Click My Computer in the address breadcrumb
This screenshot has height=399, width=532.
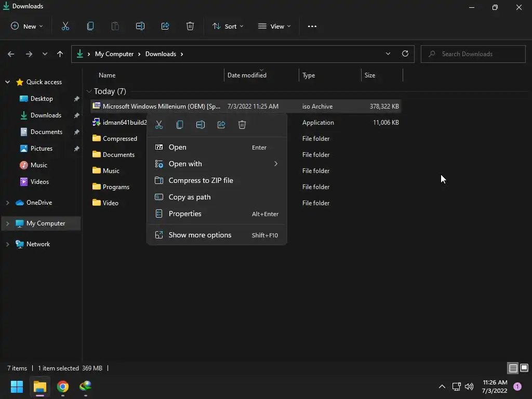coord(114,54)
